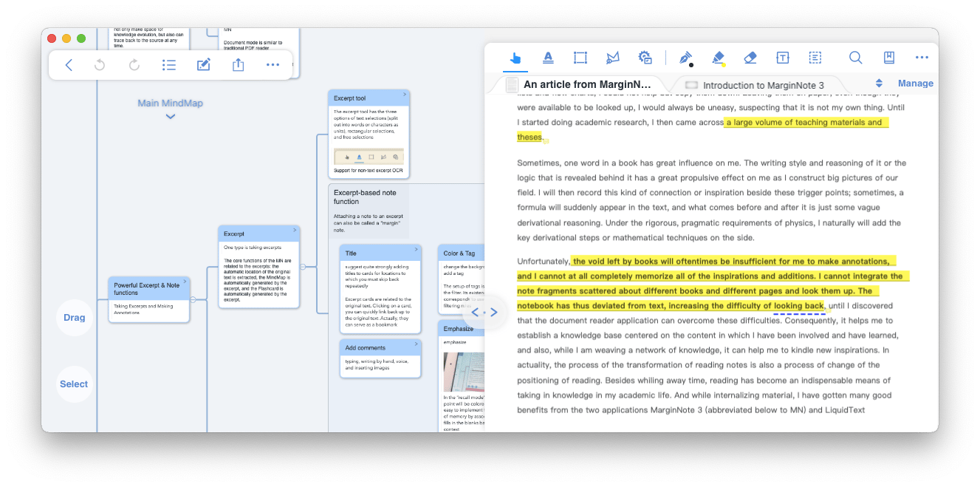The image size is (980, 487).
Task: Open the Emphasize card photo thumbnail
Action: [x=464, y=372]
